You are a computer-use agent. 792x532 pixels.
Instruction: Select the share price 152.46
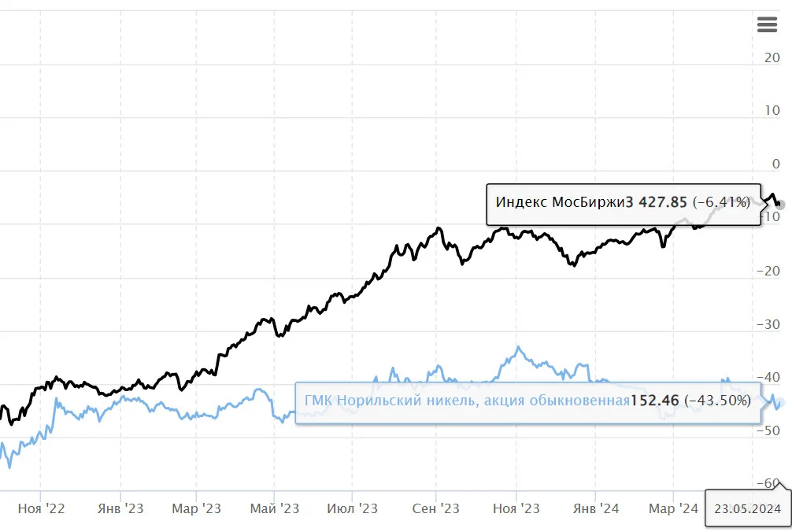point(654,401)
